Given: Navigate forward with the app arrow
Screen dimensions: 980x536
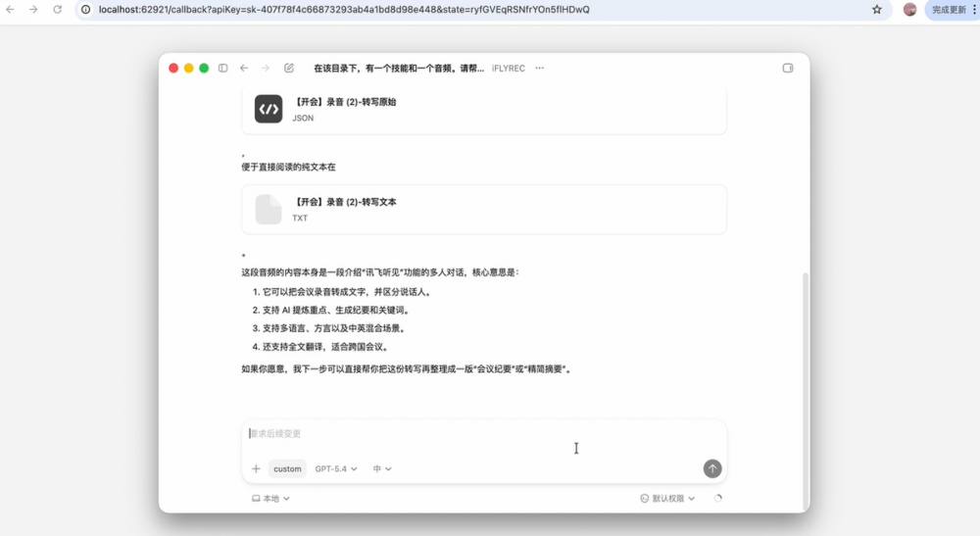Looking at the screenshot, I should [266, 68].
